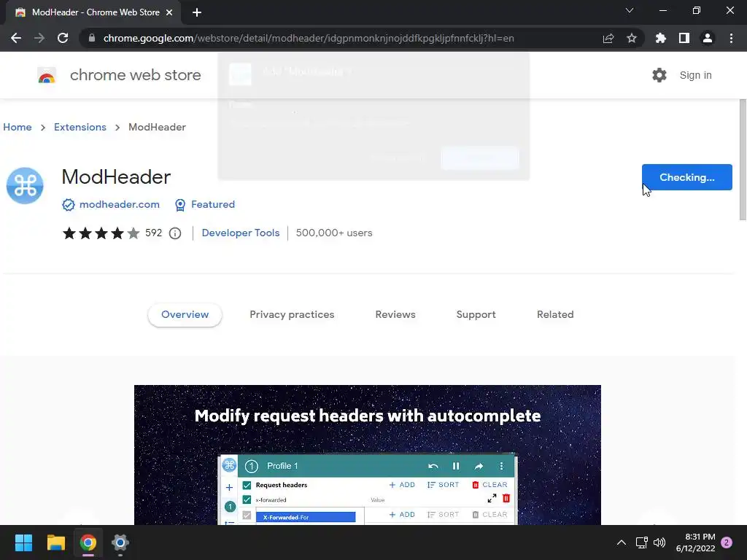Open Chrome Web Store settings gear
Viewport: 747px width, 560px height.
coord(659,75)
